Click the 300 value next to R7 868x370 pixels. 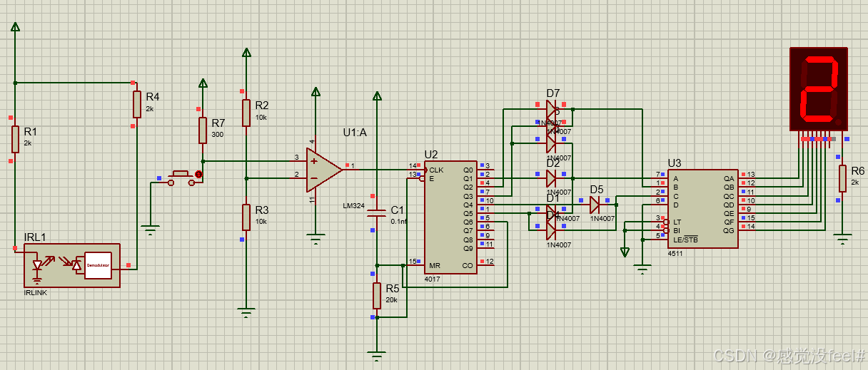coord(217,135)
